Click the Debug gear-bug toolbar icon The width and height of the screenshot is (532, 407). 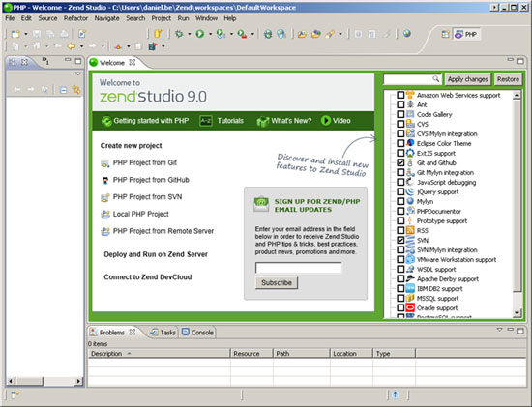[179, 34]
